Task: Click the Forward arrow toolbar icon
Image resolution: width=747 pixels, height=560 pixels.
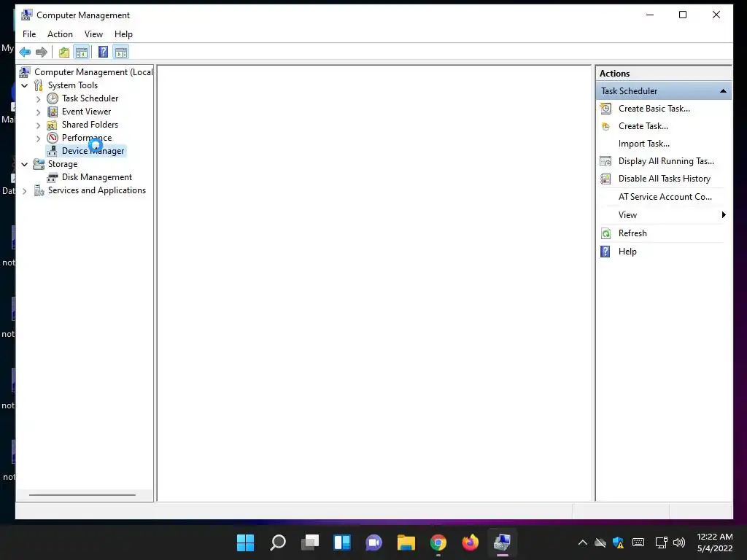Action: [42, 52]
